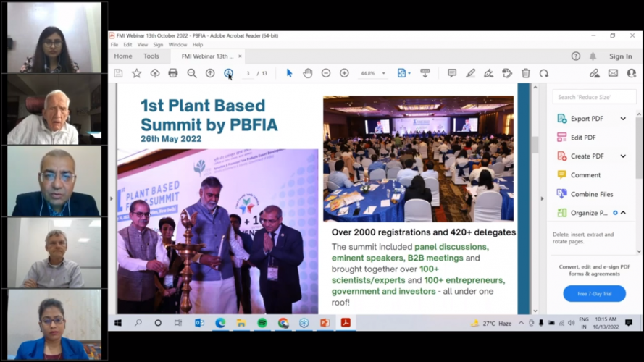Go to next page arrow
The image size is (644, 362).
click(x=228, y=73)
